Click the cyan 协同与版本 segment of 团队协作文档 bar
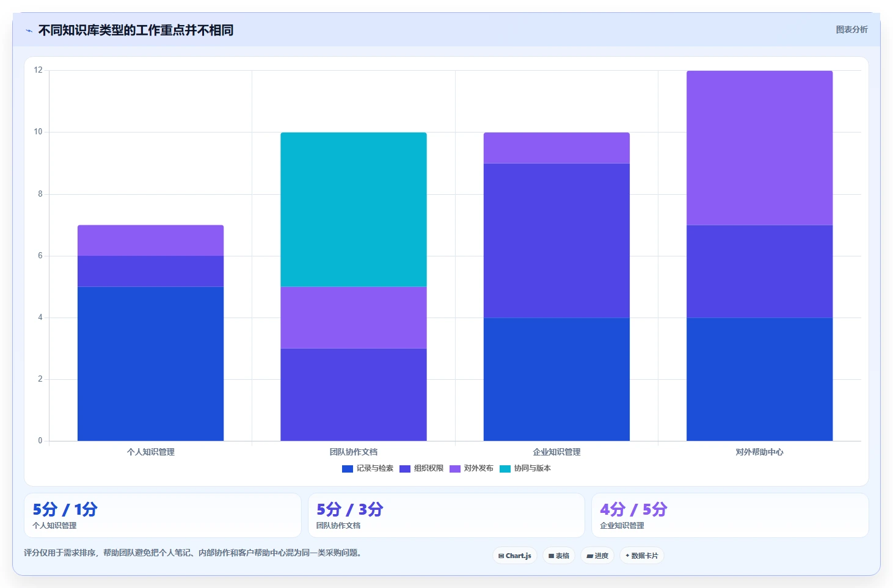Image resolution: width=893 pixels, height=588 pixels. click(x=354, y=209)
